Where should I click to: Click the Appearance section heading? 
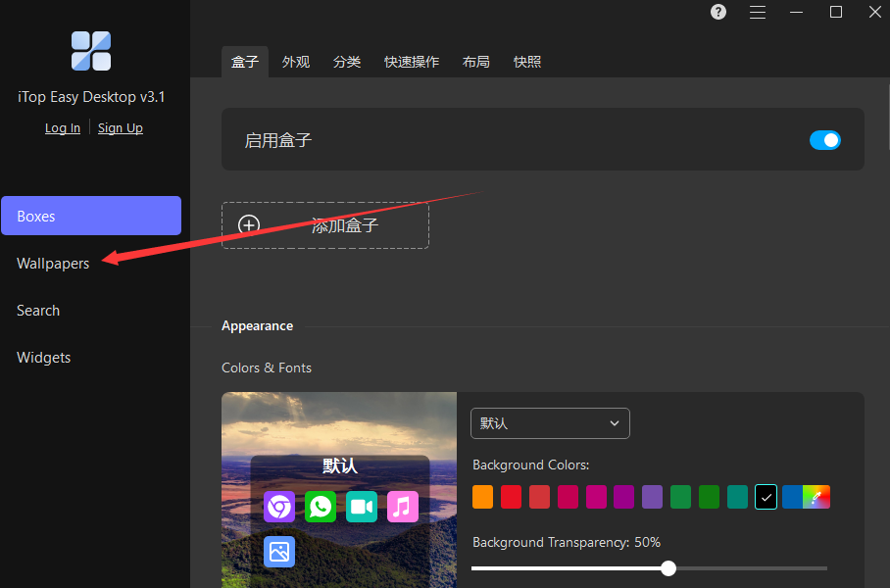click(257, 325)
